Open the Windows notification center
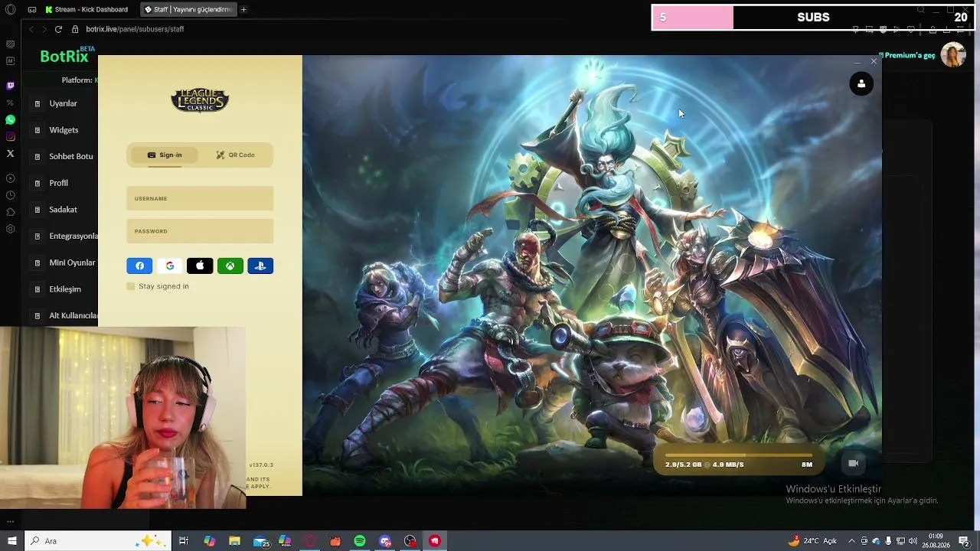980x551 pixels. click(964, 541)
